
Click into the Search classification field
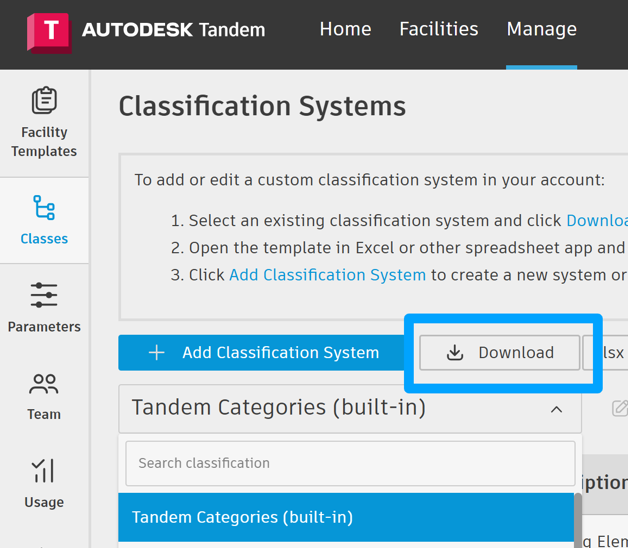click(x=350, y=463)
